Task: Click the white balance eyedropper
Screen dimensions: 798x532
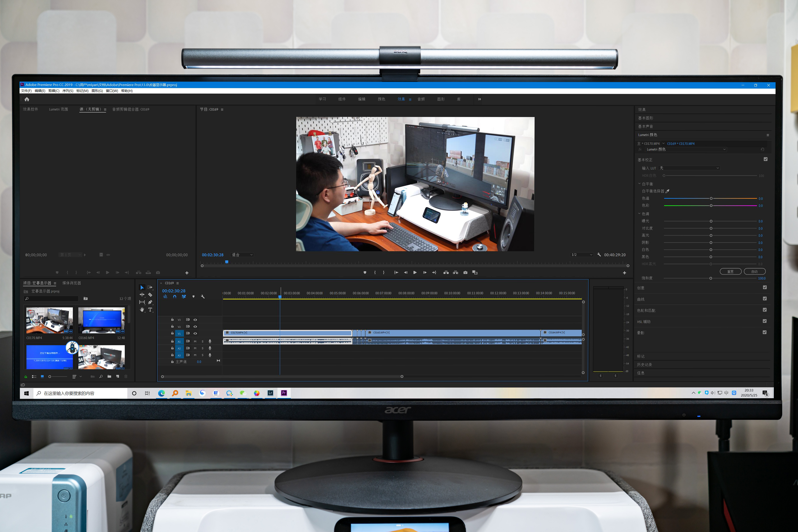Action: [x=667, y=191]
